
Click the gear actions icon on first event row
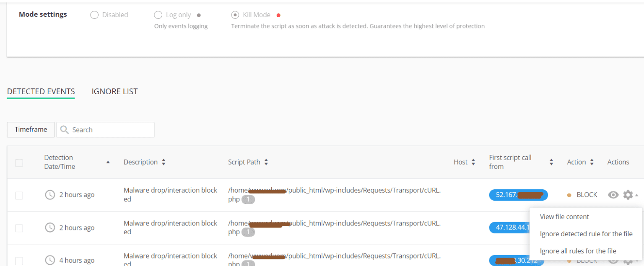point(628,194)
